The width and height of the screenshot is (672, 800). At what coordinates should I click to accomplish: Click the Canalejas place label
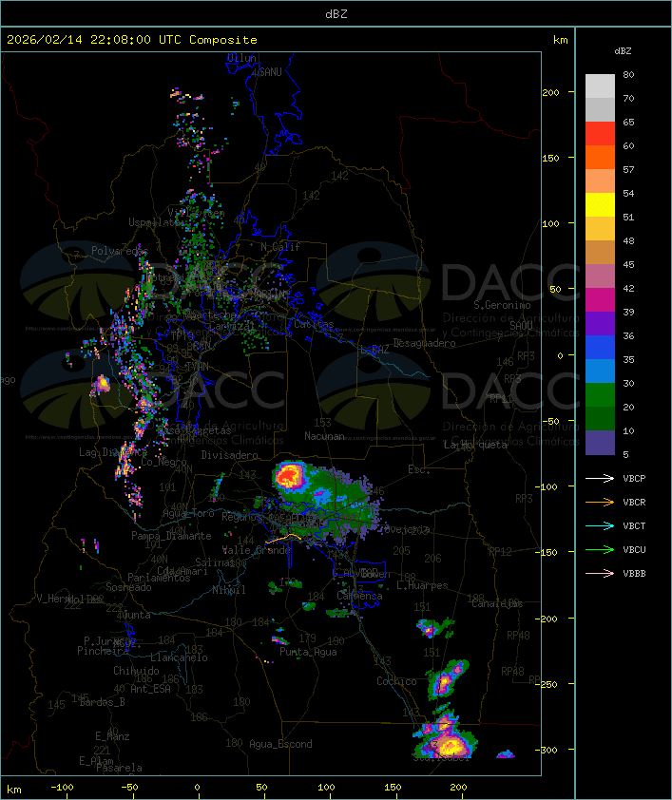coord(497,603)
